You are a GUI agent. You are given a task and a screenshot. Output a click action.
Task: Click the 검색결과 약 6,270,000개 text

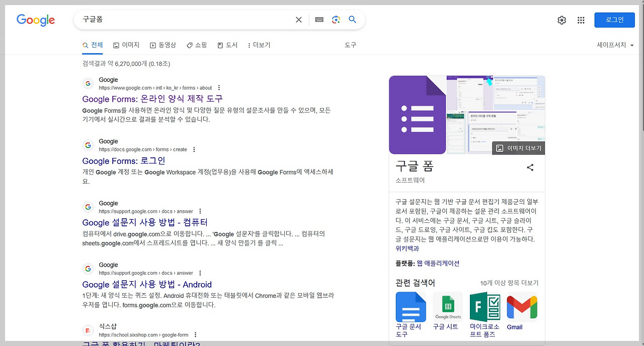126,64
